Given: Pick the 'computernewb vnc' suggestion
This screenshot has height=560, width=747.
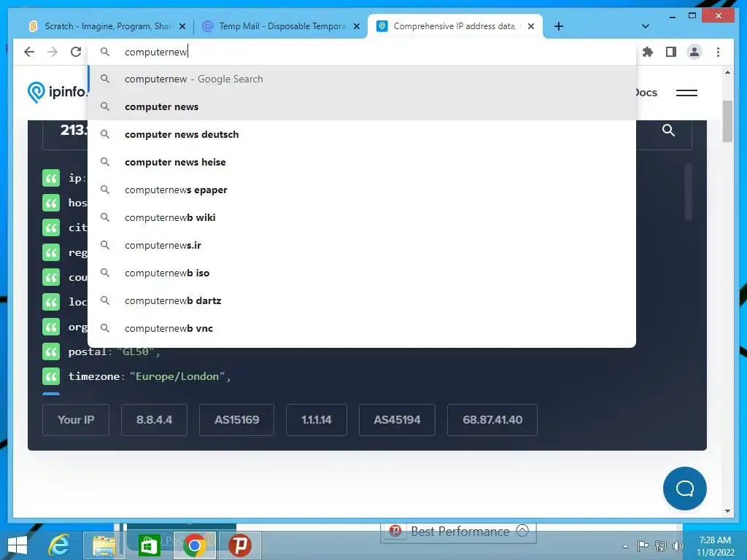Looking at the screenshot, I should [362, 328].
